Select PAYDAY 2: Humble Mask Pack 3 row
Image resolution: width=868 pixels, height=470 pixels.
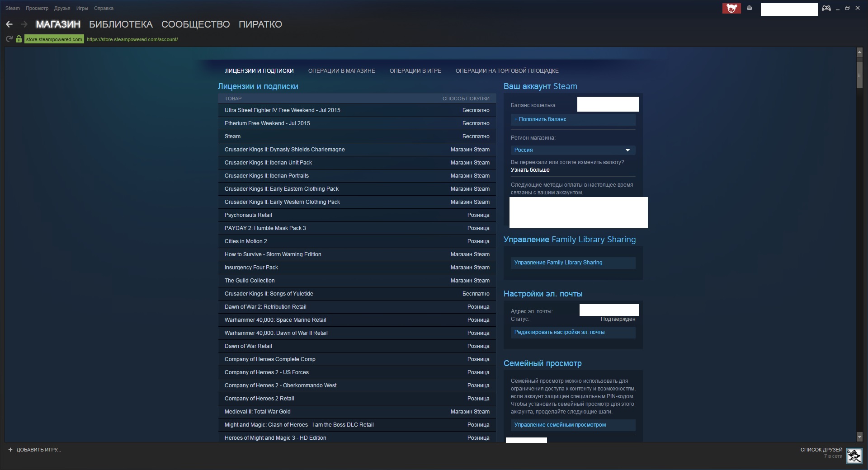tap(357, 228)
